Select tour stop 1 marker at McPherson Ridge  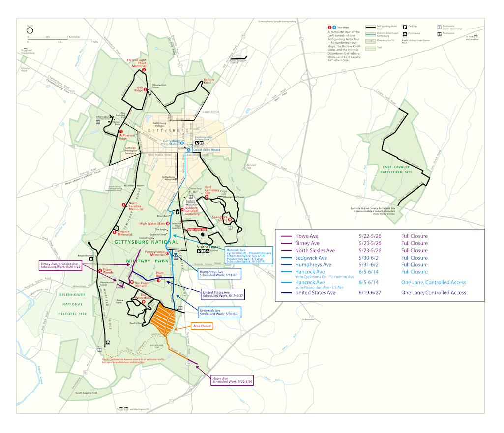click(x=121, y=132)
